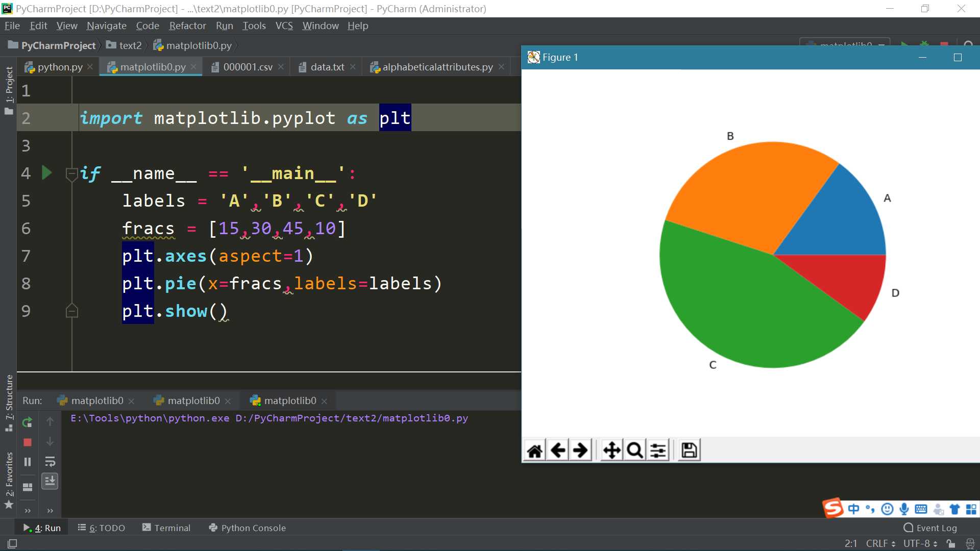
Task: Open the Refactor menu
Action: tap(187, 26)
